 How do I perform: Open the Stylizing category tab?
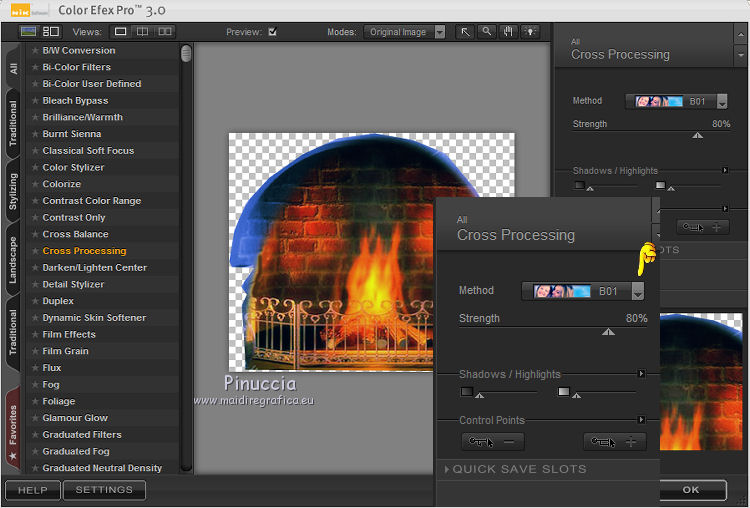click(13, 191)
